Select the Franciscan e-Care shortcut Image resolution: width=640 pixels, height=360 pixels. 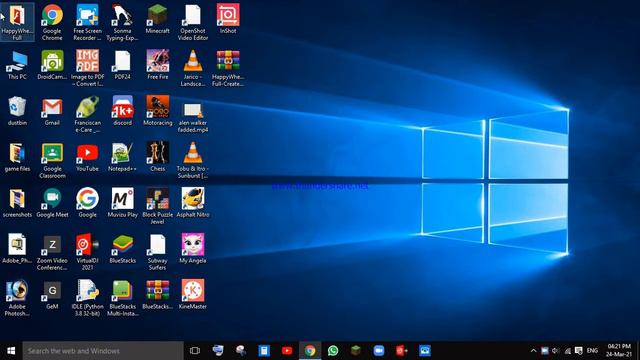[x=87, y=114]
